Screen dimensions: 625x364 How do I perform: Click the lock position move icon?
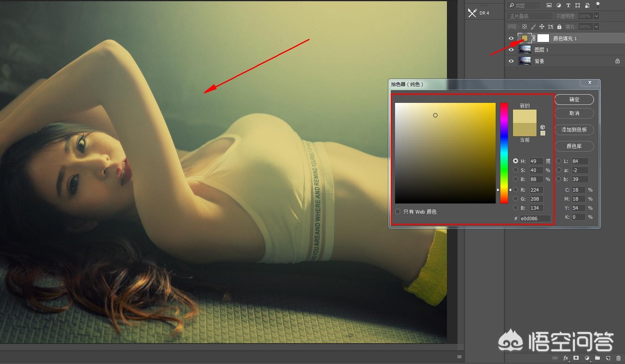542,27
